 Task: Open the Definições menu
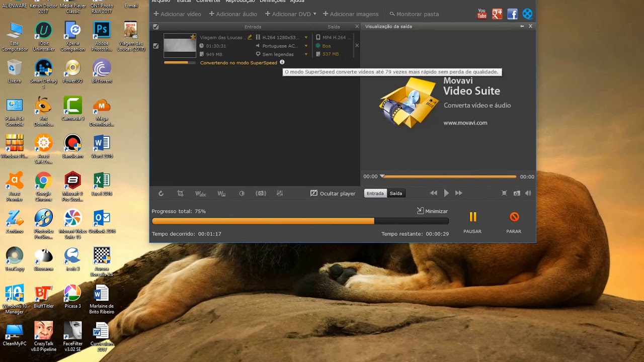[272, 2]
